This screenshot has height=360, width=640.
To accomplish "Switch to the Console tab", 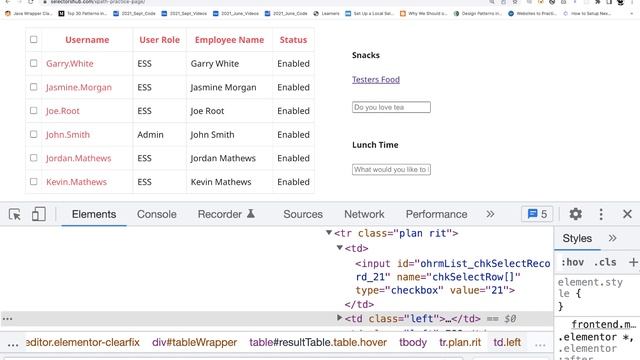I will [x=157, y=214].
